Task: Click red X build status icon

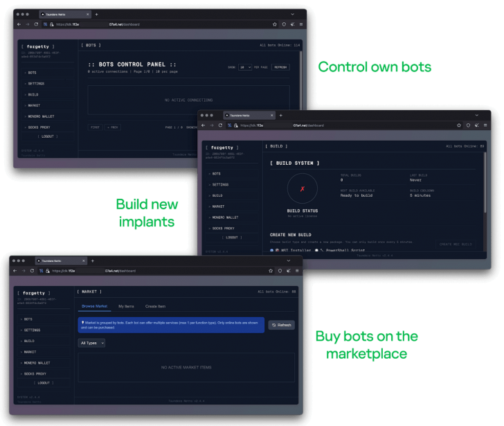Action: 302,188
